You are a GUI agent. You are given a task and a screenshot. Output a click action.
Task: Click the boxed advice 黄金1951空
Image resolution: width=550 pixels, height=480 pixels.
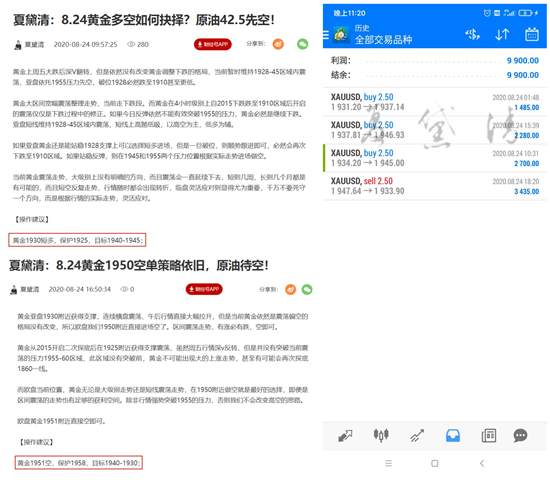79,463
